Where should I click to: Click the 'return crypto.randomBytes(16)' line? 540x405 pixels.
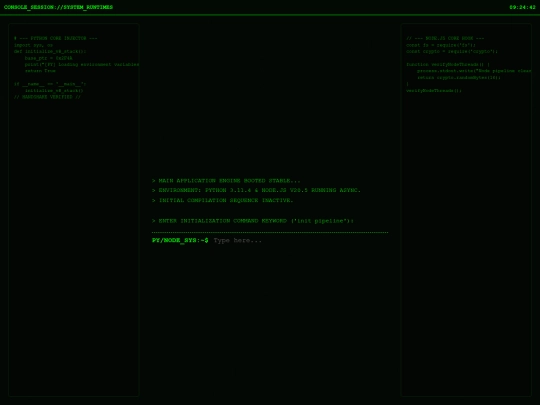tap(459, 77)
